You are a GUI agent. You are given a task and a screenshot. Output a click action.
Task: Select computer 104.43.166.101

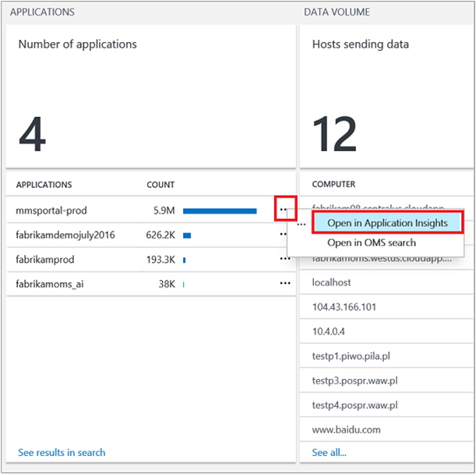(344, 307)
